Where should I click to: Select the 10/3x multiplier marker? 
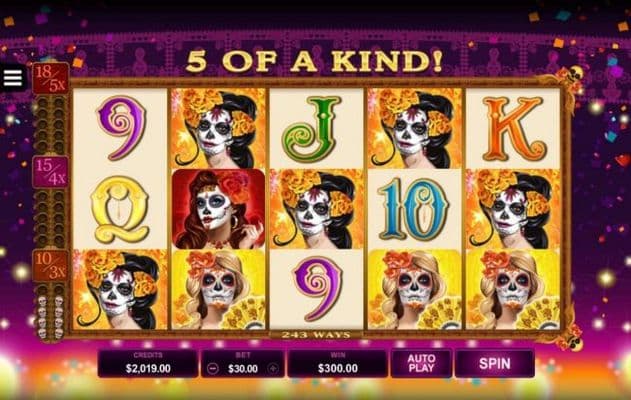(51, 265)
